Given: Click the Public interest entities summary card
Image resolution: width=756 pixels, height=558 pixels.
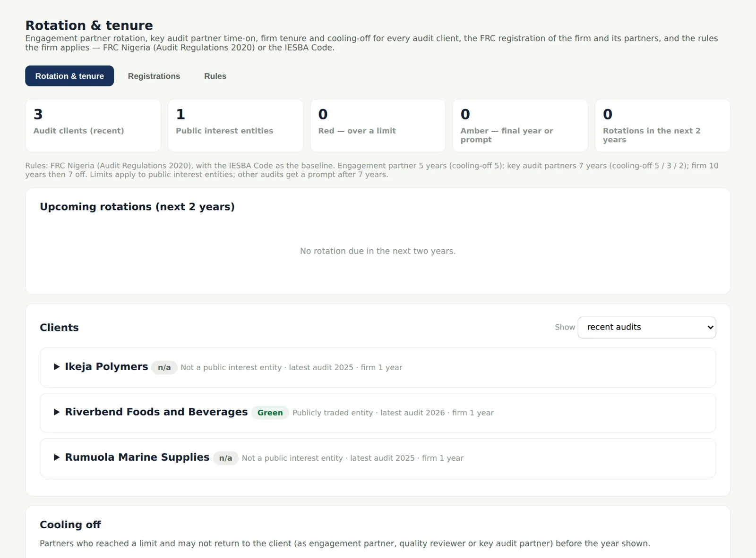Looking at the screenshot, I should point(235,126).
